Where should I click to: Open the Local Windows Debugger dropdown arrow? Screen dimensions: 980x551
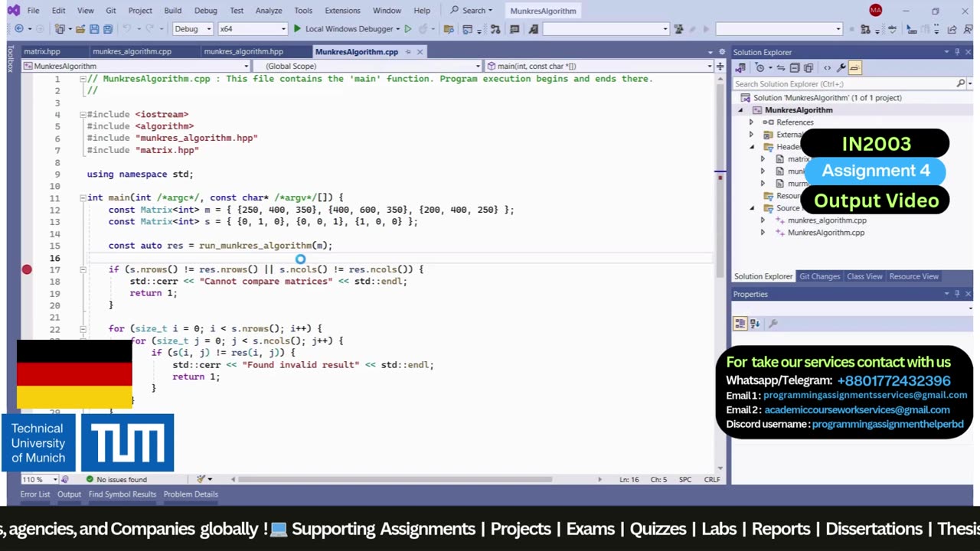click(x=398, y=29)
